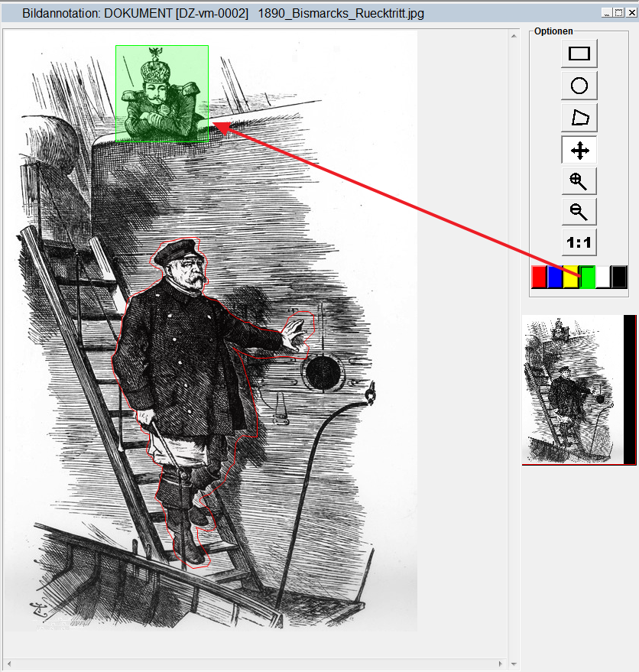Select the black color swatch

pos(619,277)
